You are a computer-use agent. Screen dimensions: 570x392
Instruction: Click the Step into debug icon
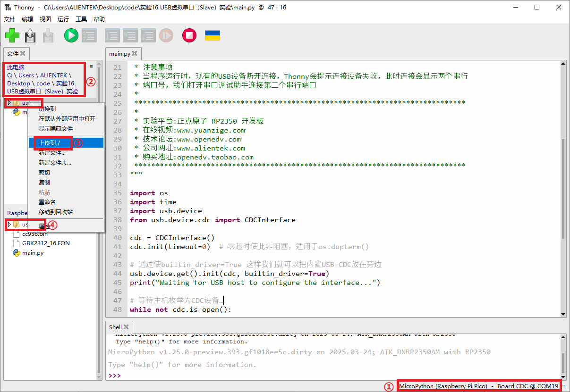pos(130,35)
